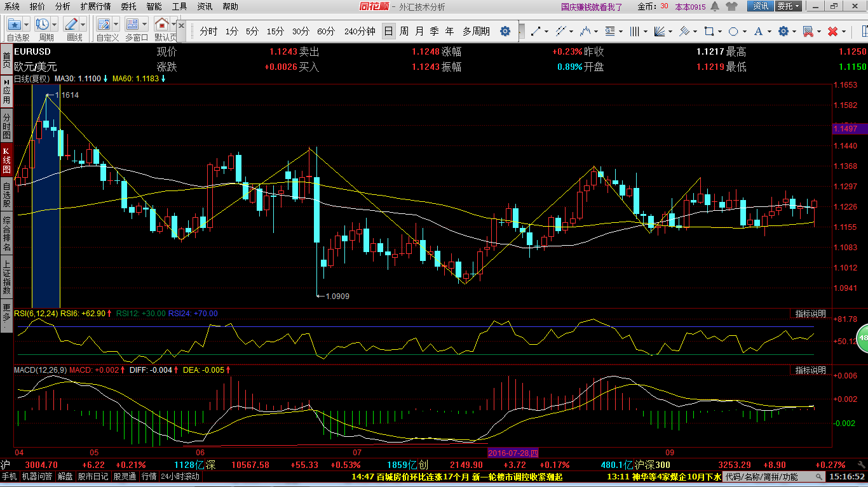
Task: Open the 自定义 customize icon
Action: click(104, 25)
